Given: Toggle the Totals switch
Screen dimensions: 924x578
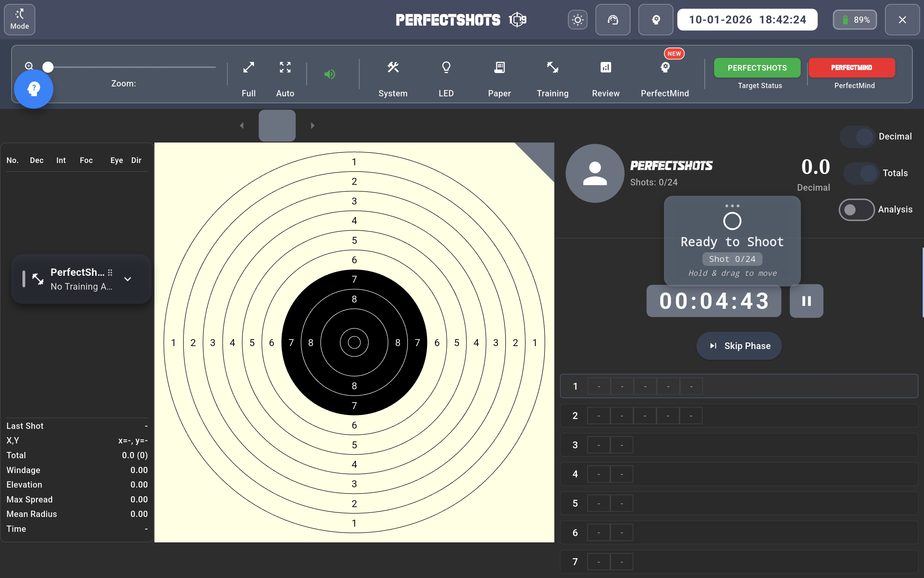Looking at the screenshot, I should click(x=861, y=173).
